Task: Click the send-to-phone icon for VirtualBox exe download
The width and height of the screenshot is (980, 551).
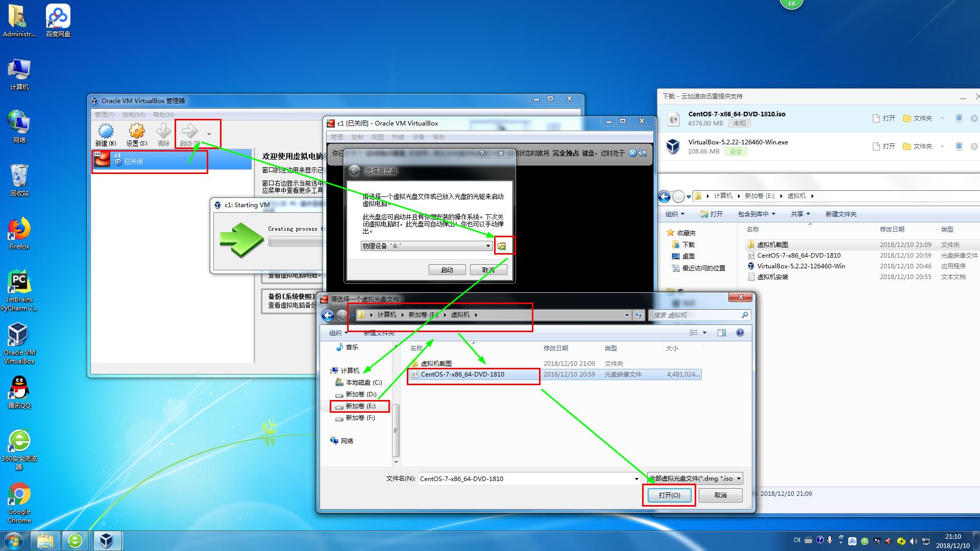Action: [x=959, y=146]
